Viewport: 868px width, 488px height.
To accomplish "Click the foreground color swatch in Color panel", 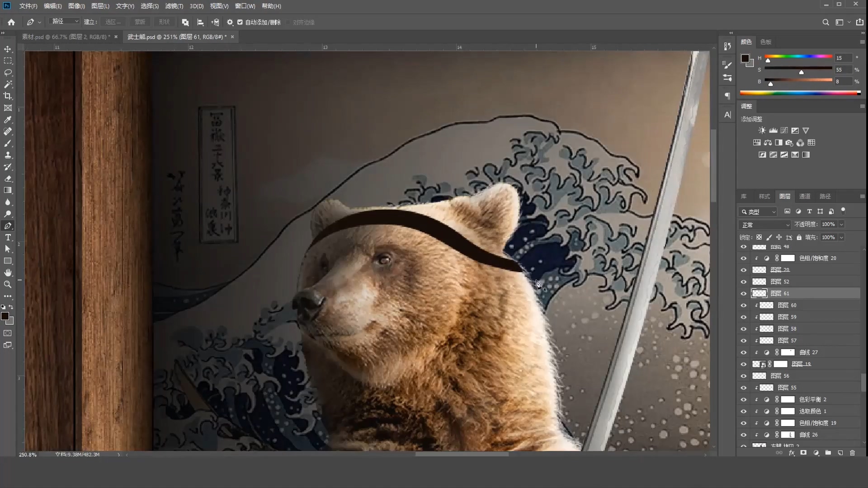I will coord(745,58).
